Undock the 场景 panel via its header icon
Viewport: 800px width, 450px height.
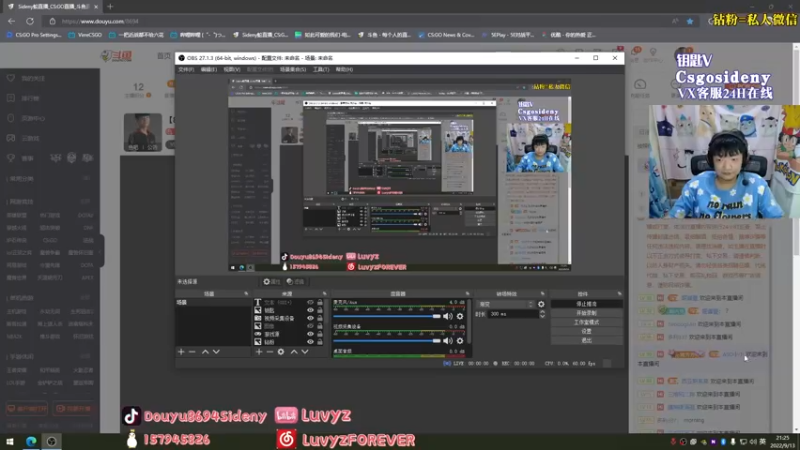(246, 294)
